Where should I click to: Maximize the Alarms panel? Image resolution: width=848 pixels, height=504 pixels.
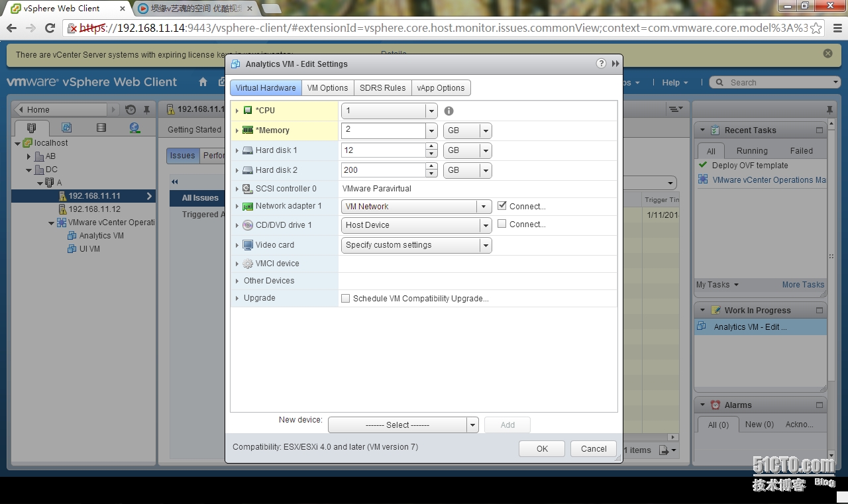click(x=820, y=405)
